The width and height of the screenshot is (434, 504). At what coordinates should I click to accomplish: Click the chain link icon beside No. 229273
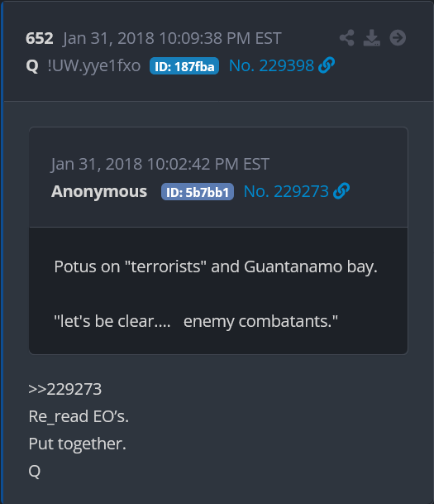pyautogui.click(x=341, y=191)
